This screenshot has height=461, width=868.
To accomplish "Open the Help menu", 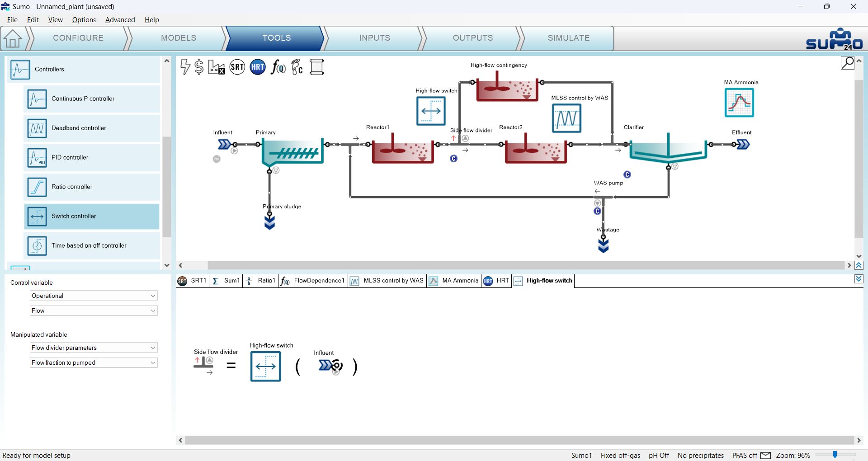I will click(x=152, y=20).
